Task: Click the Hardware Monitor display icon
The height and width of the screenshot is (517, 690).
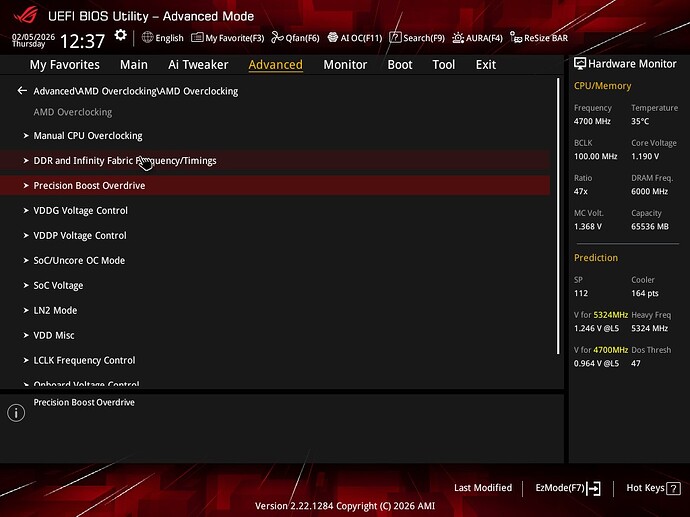Action: pyautogui.click(x=580, y=64)
